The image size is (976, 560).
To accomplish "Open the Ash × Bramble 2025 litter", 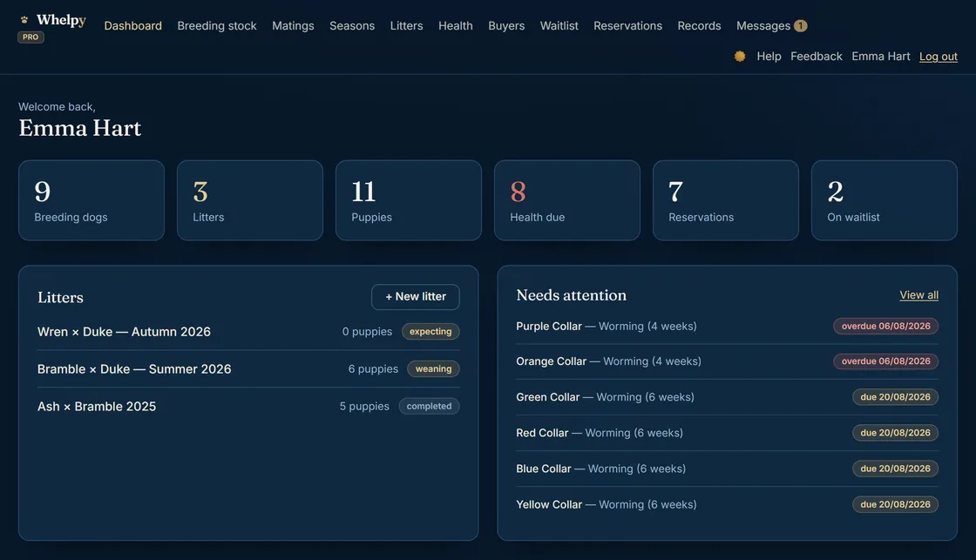I will click(248, 407).
